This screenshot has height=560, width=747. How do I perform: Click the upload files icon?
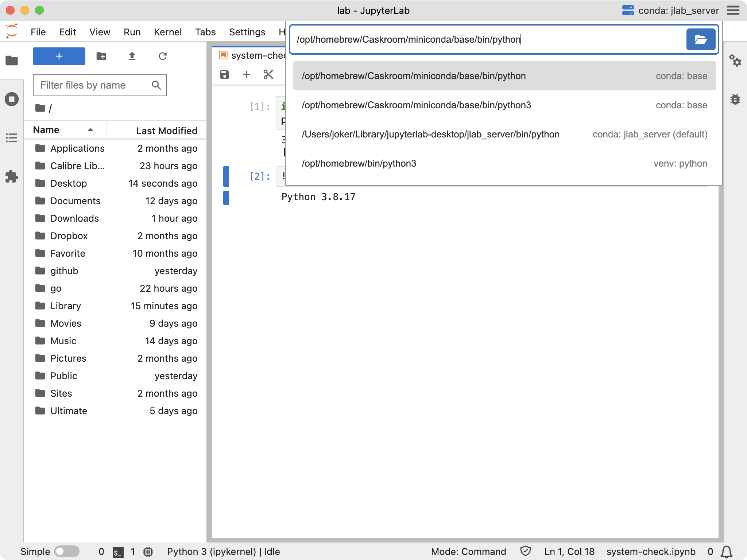point(132,56)
